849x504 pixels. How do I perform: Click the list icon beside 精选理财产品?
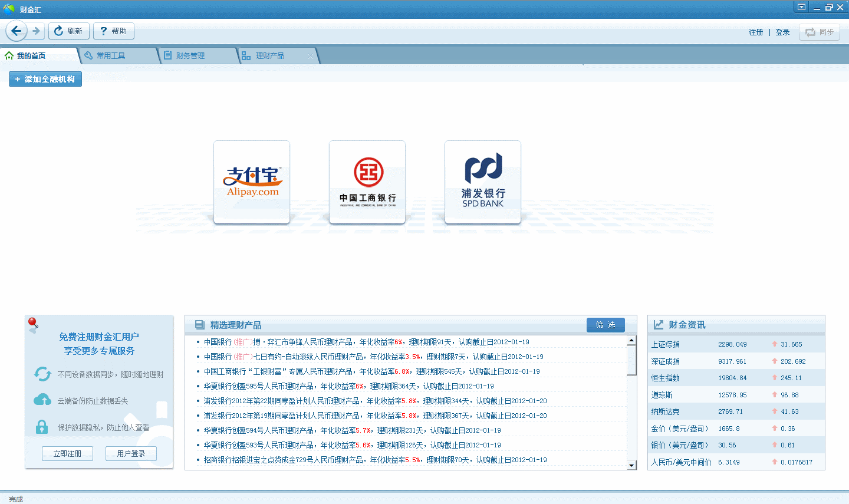pos(200,325)
